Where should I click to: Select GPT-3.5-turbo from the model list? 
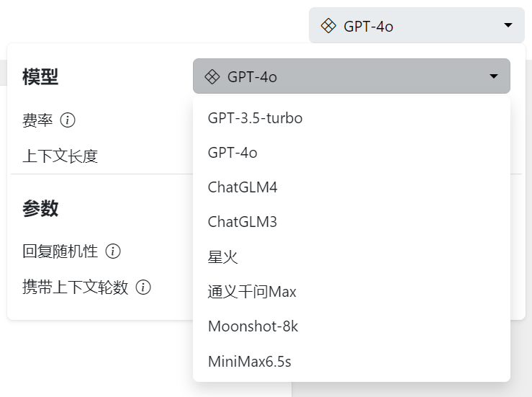pos(255,118)
